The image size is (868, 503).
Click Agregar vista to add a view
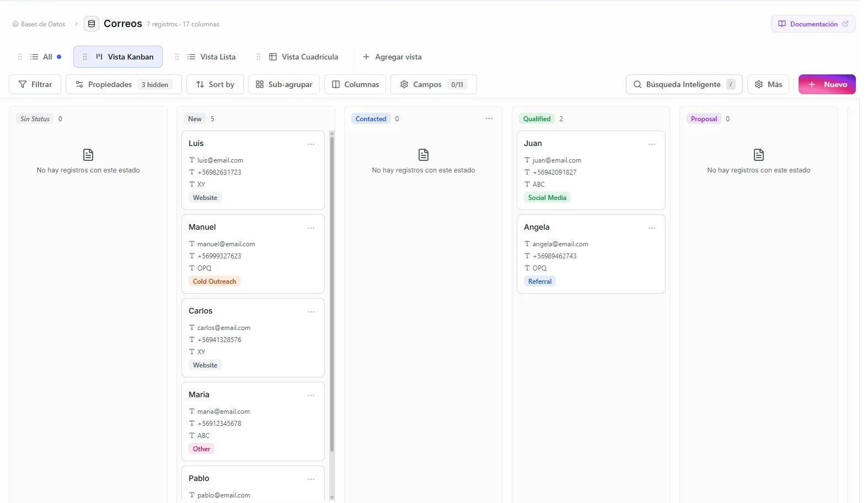[x=392, y=57]
